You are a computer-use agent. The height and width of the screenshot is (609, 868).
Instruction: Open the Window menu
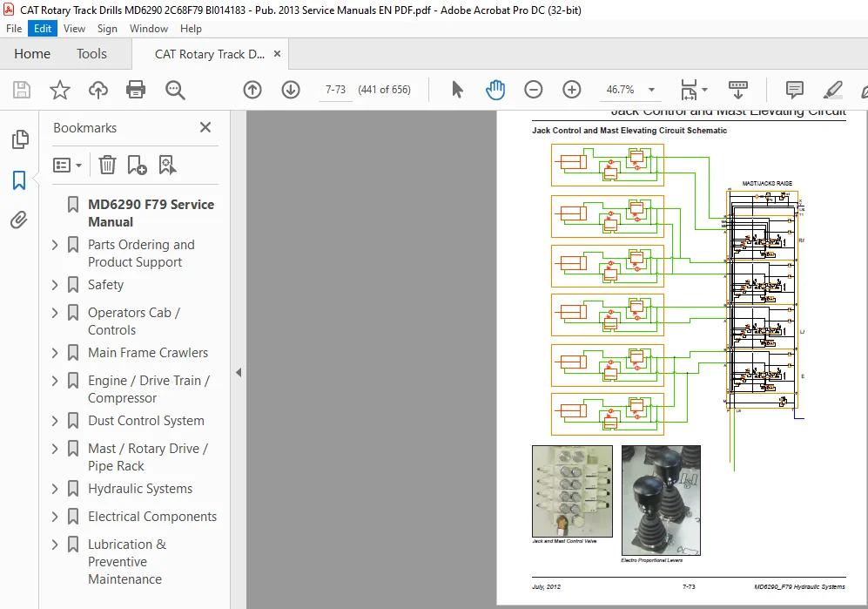(148, 29)
